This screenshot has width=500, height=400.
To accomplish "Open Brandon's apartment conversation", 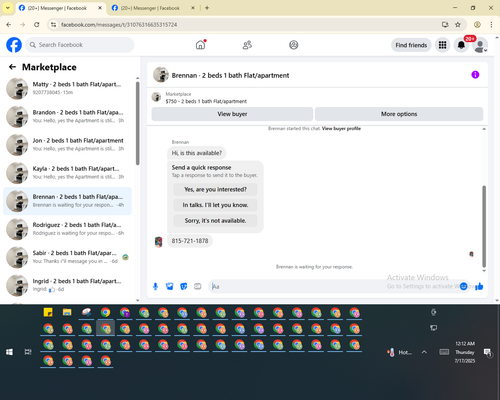I will click(x=68, y=116).
